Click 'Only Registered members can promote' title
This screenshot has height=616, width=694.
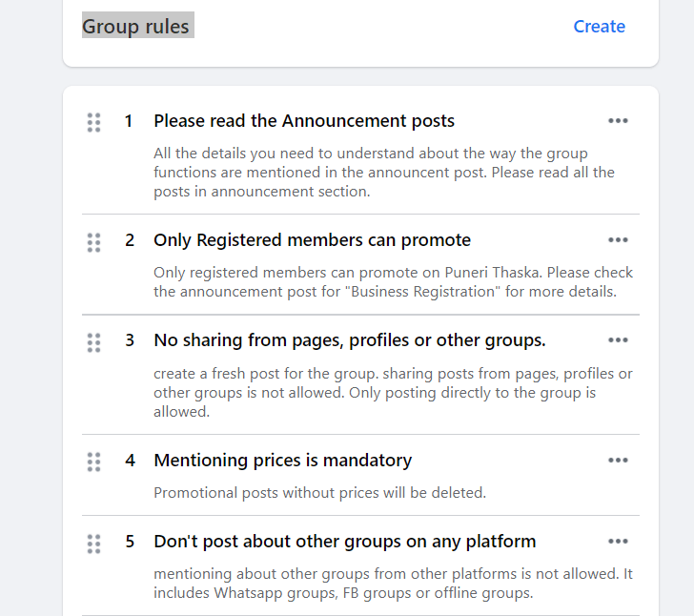312,240
